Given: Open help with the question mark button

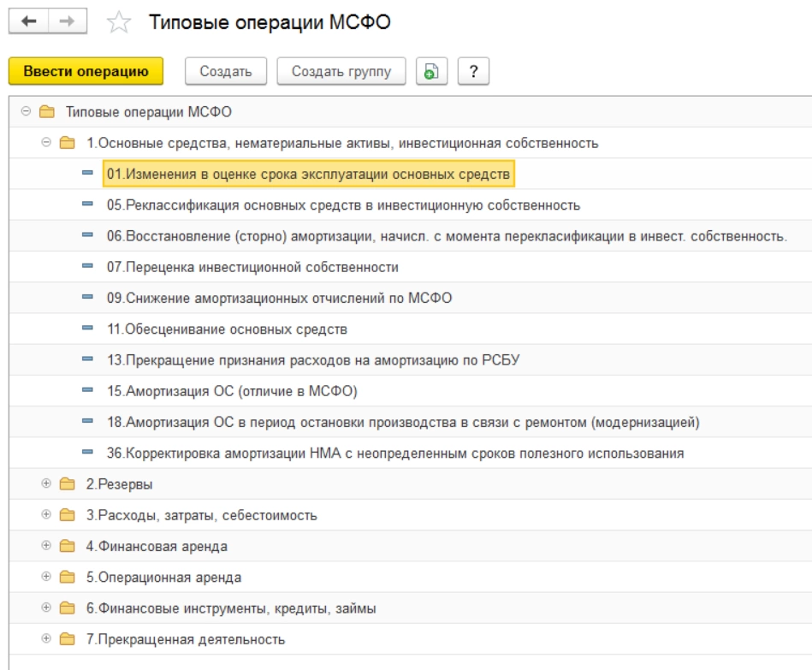Looking at the screenshot, I should (x=473, y=72).
